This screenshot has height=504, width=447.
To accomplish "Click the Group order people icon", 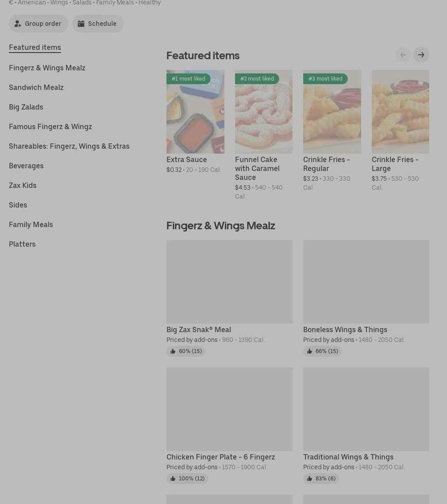I will tap(18, 24).
